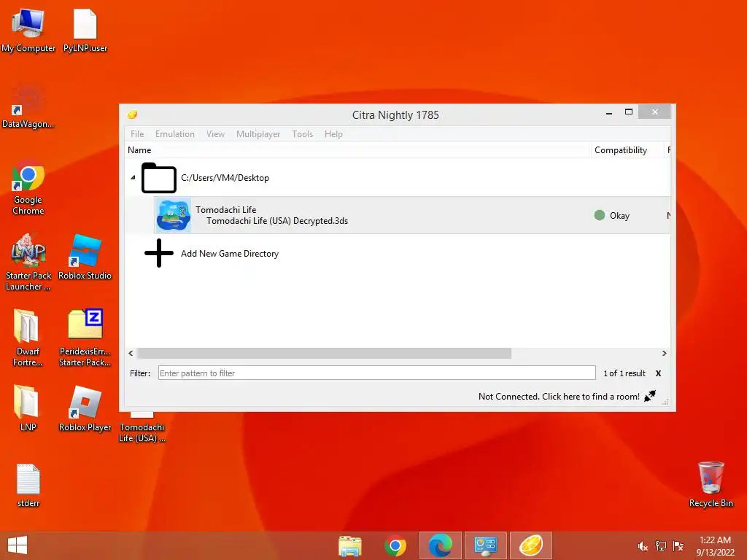This screenshot has width=747, height=560.
Task: Select the LNP folder on desktop
Action: pyautogui.click(x=28, y=408)
